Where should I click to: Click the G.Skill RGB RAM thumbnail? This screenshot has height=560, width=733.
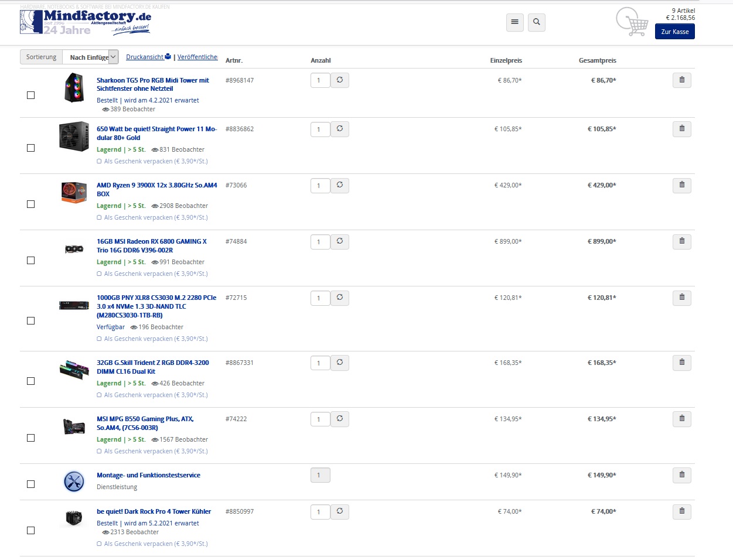pos(74,370)
